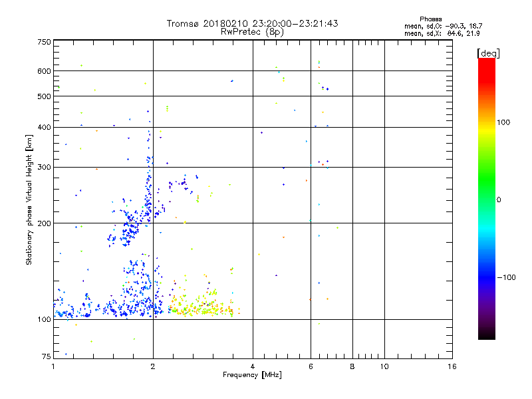Click the y-axis tick label '100'
The height and width of the screenshot is (399, 532).
tap(44, 320)
